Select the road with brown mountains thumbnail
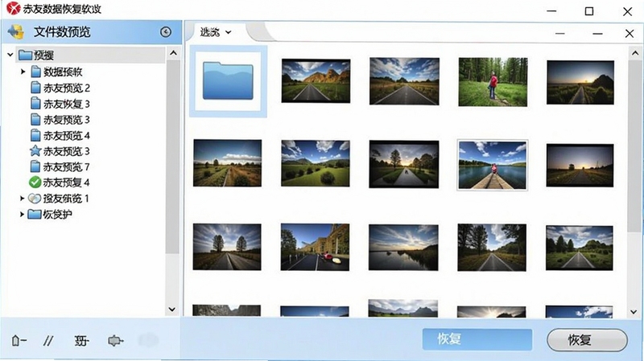644x361 pixels. pyautogui.click(x=316, y=81)
